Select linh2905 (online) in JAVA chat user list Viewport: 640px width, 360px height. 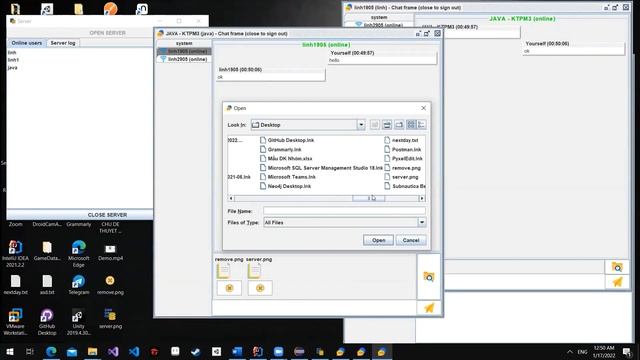pyautogui.click(x=184, y=59)
